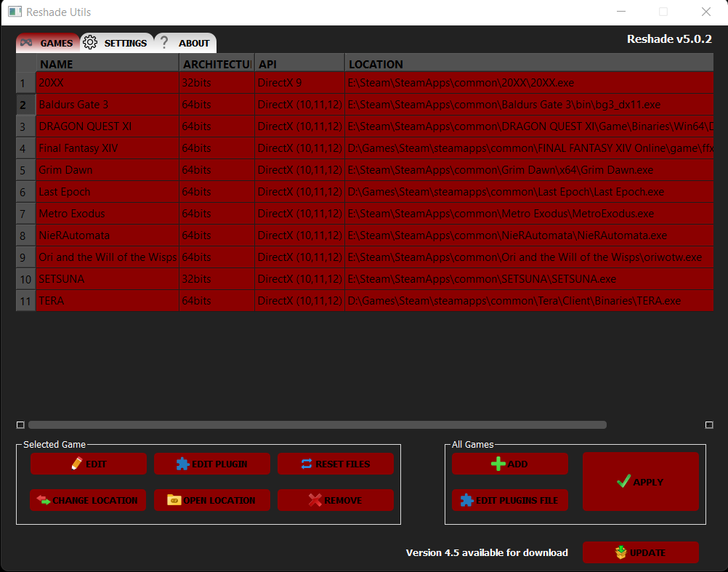This screenshot has height=572, width=728.
Task: Click the EDIT button text
Action: 96,464
